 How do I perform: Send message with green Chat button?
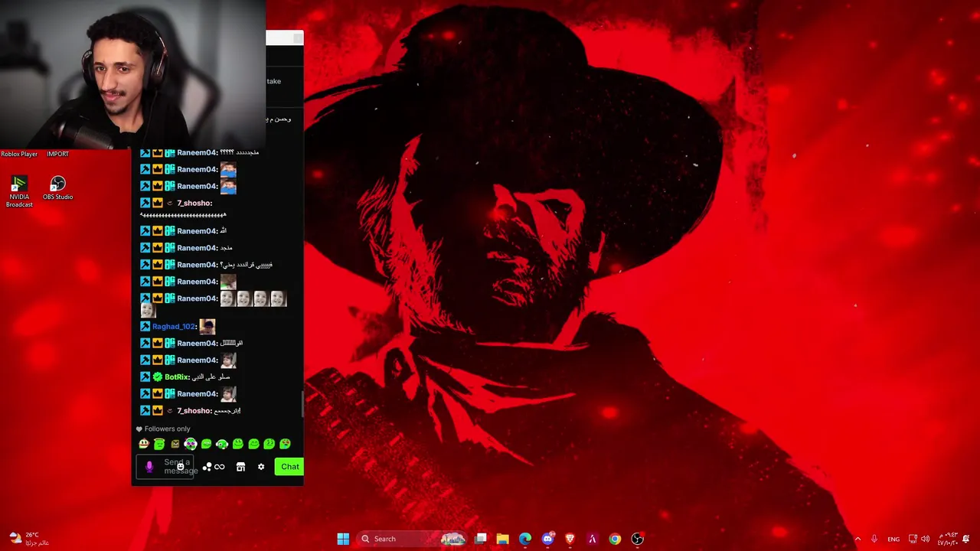[x=289, y=467]
